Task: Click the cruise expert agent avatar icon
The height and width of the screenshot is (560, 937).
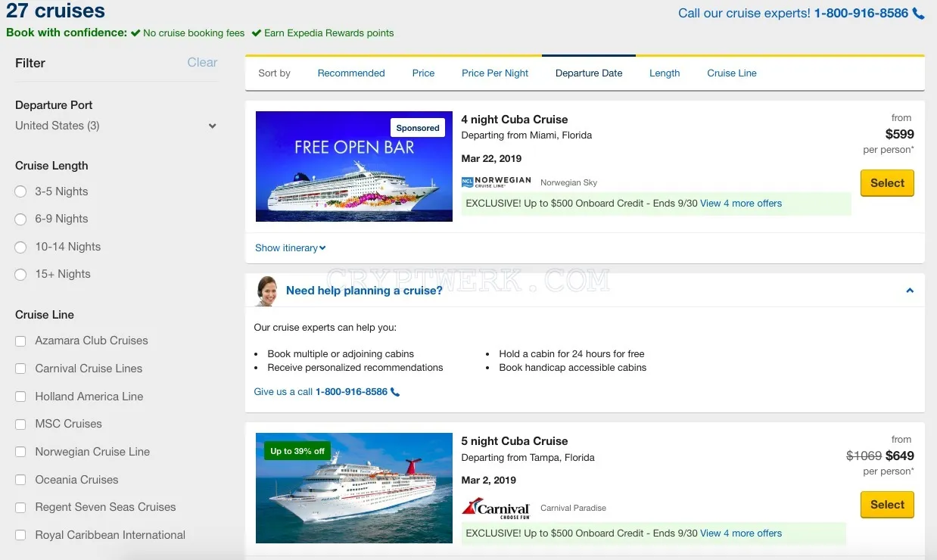Action: [x=266, y=291]
